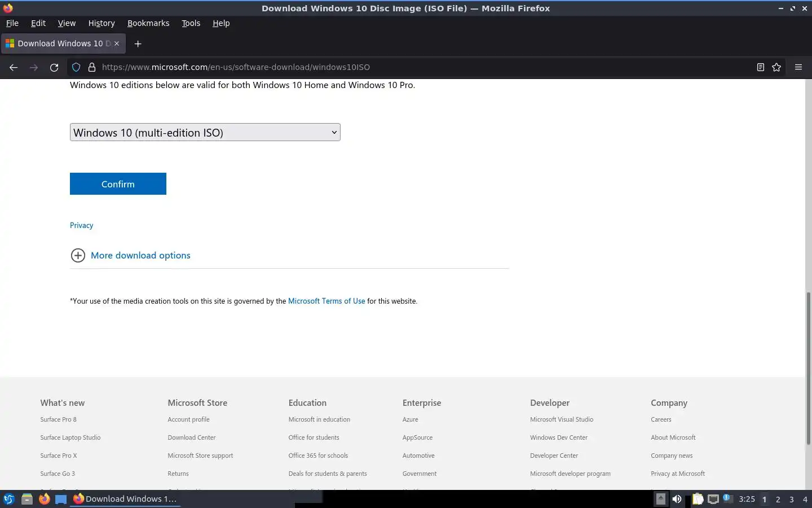Image resolution: width=812 pixels, height=508 pixels.
Task: Open the clipboard notes tray icon
Action: [698, 499]
